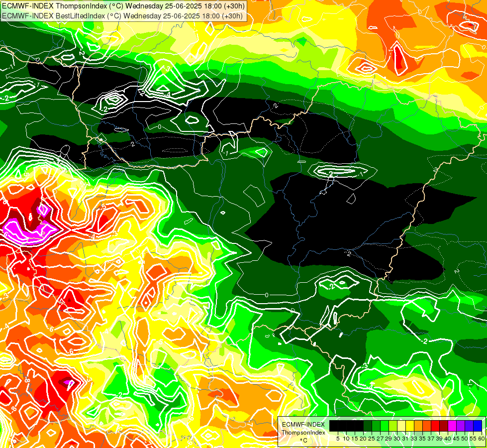
Task: Pick the violet 50–55 legend swatch
Action: [x=469, y=426]
